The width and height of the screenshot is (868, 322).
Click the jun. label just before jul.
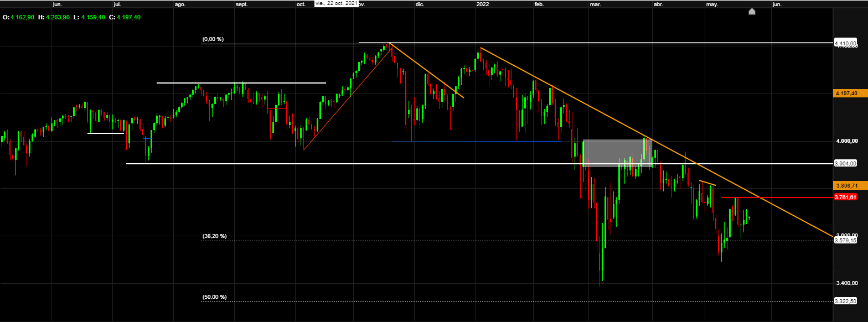(x=57, y=4)
